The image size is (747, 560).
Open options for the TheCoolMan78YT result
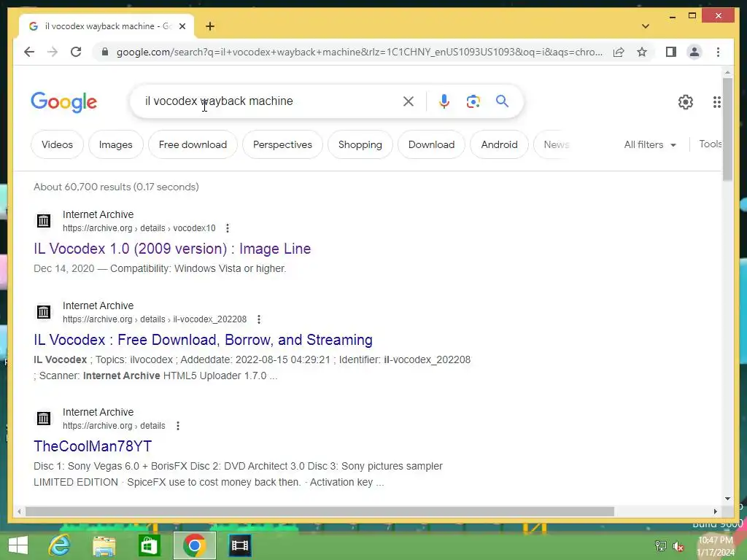point(178,426)
